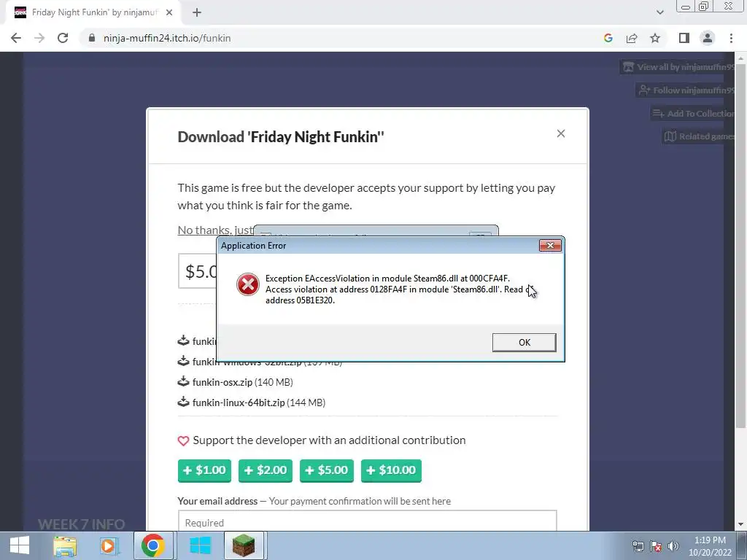Screen dimensions: 747x560
Task: Toggle the browser side panel
Action: (684, 38)
